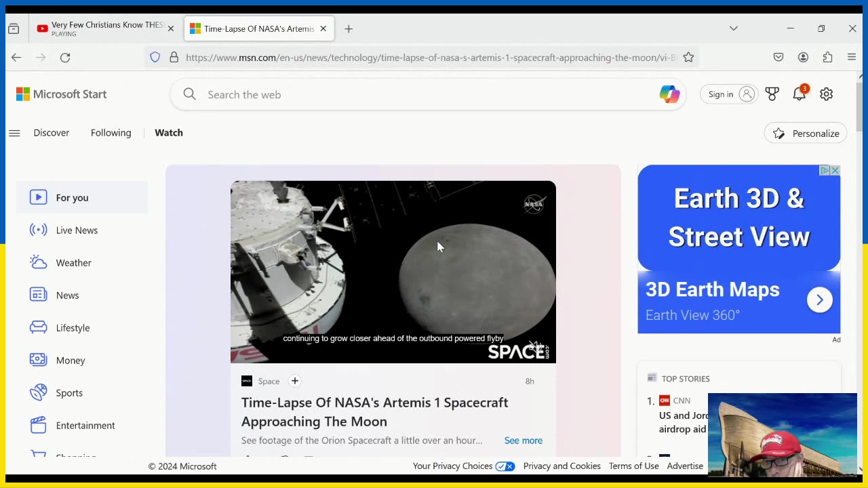Image resolution: width=868 pixels, height=488 pixels.
Task: Open Lifestyle in the sidebar
Action: 82,327
